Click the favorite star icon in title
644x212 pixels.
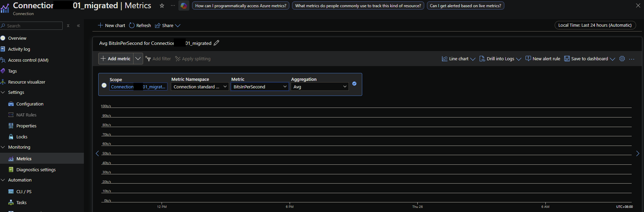click(x=162, y=5)
